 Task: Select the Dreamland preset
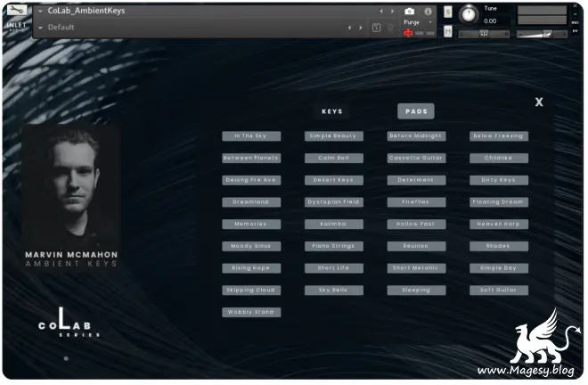point(251,202)
